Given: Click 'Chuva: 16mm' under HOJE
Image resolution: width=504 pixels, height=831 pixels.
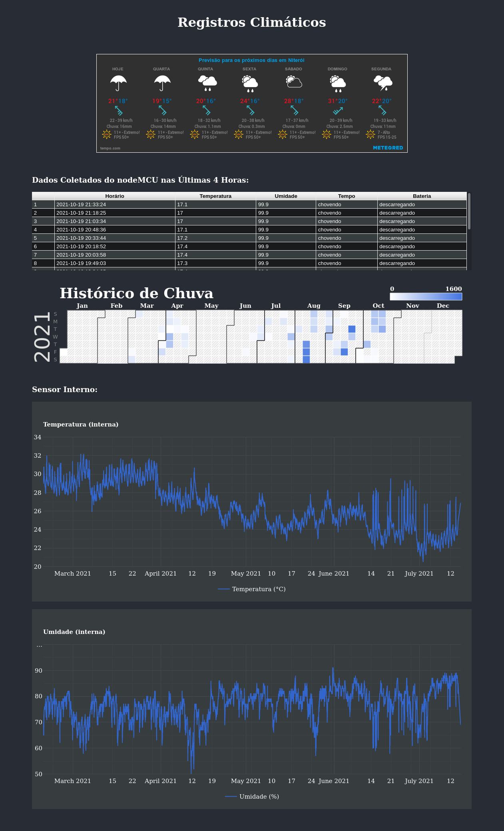Looking at the screenshot, I should coord(119,126).
